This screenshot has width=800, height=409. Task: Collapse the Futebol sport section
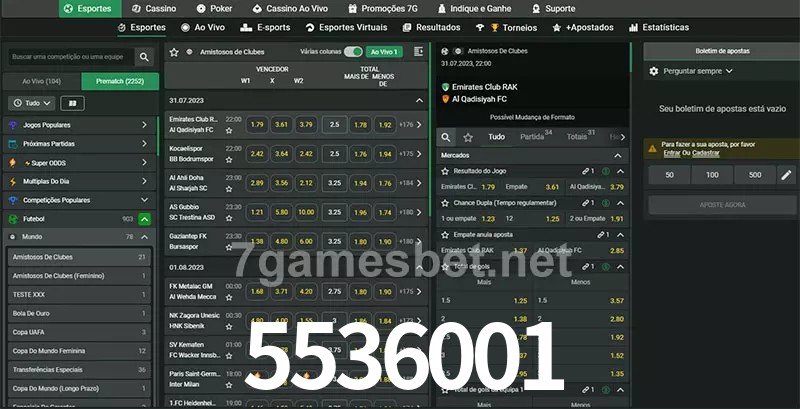tap(145, 218)
